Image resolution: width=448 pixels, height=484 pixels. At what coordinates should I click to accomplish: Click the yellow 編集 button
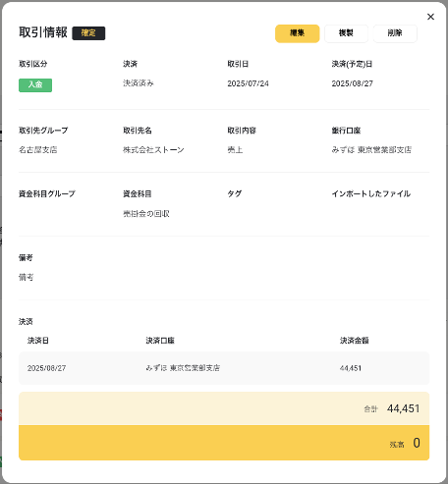coord(297,33)
